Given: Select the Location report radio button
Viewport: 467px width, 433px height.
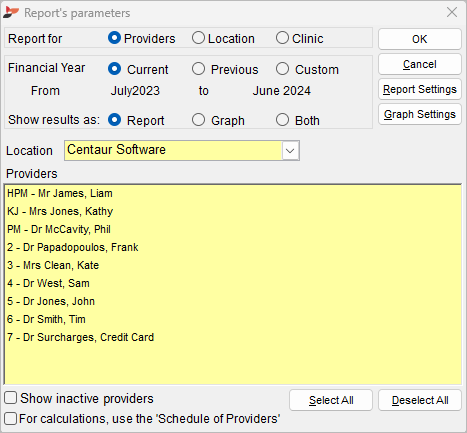Looking at the screenshot, I should point(198,38).
